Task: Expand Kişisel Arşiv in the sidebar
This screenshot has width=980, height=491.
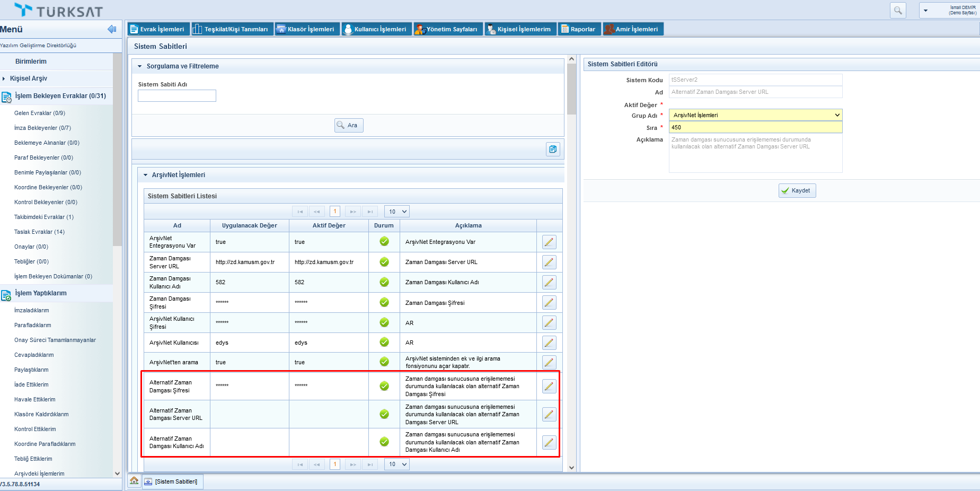Action: [4, 78]
